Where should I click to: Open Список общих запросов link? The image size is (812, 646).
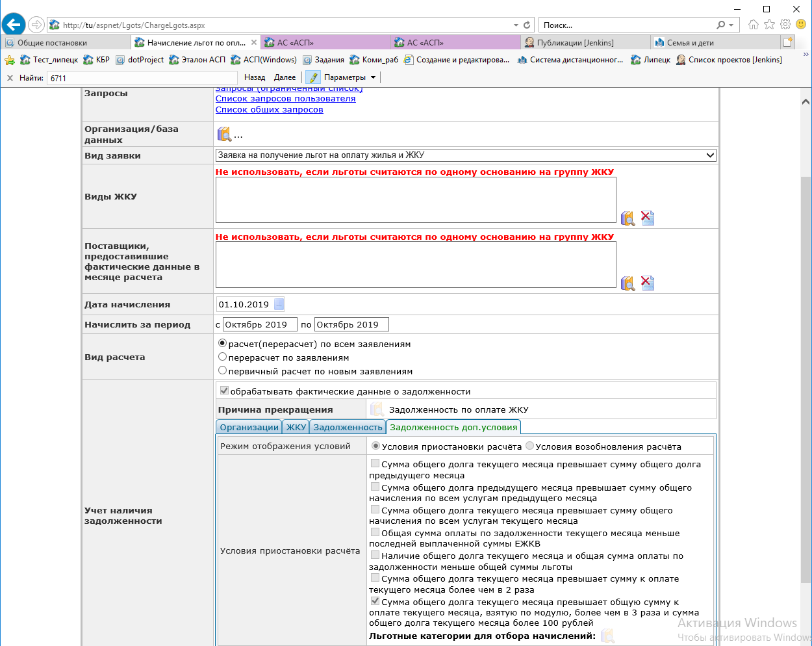270,110
